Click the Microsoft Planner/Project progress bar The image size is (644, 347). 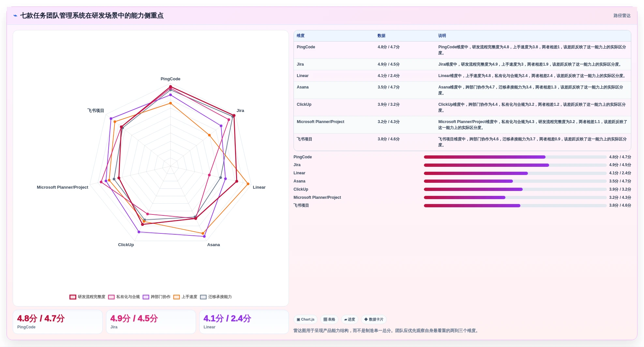tap(515, 197)
